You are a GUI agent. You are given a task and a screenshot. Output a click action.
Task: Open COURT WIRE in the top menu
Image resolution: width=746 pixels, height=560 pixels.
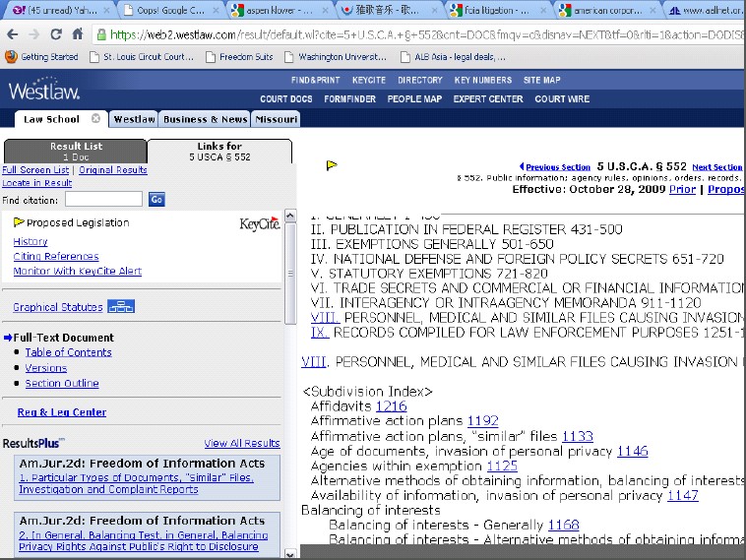(x=562, y=99)
